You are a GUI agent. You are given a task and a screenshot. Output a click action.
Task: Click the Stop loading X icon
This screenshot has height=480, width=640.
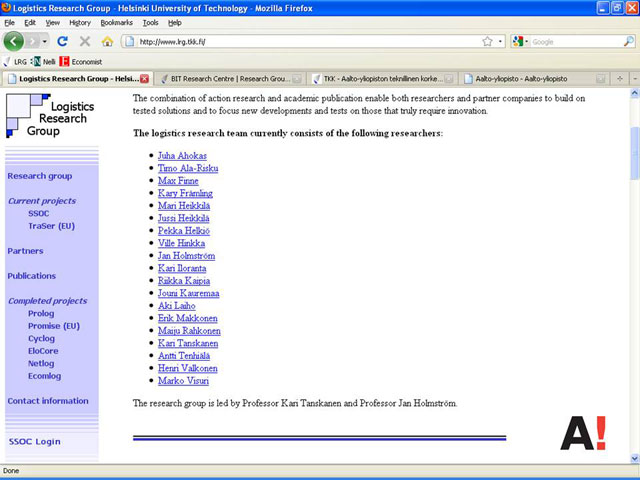84,42
